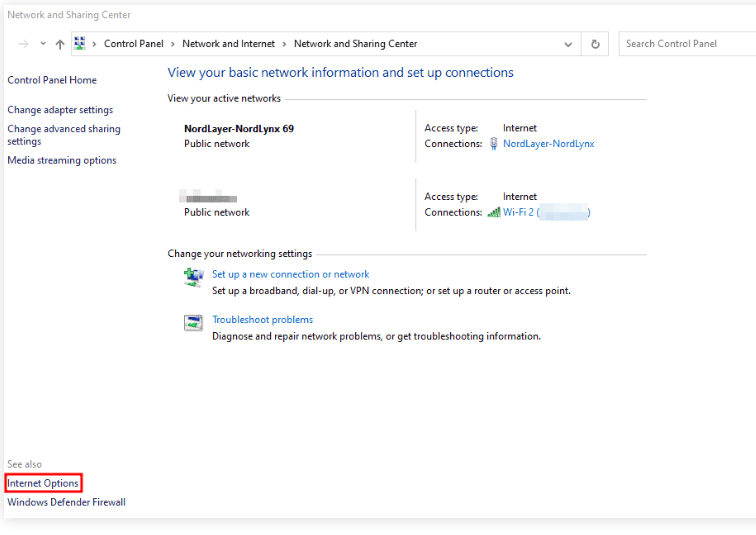
Task: Refresh the Network and Sharing Center view
Action: 595,44
